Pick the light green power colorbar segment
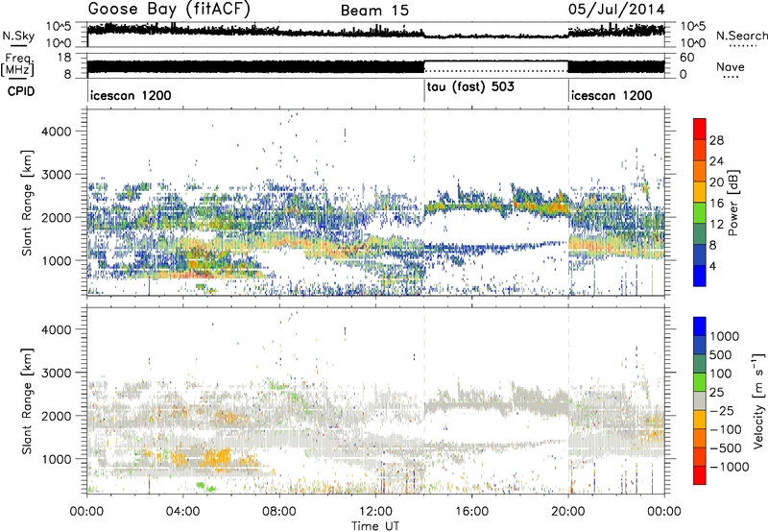 tap(700, 213)
